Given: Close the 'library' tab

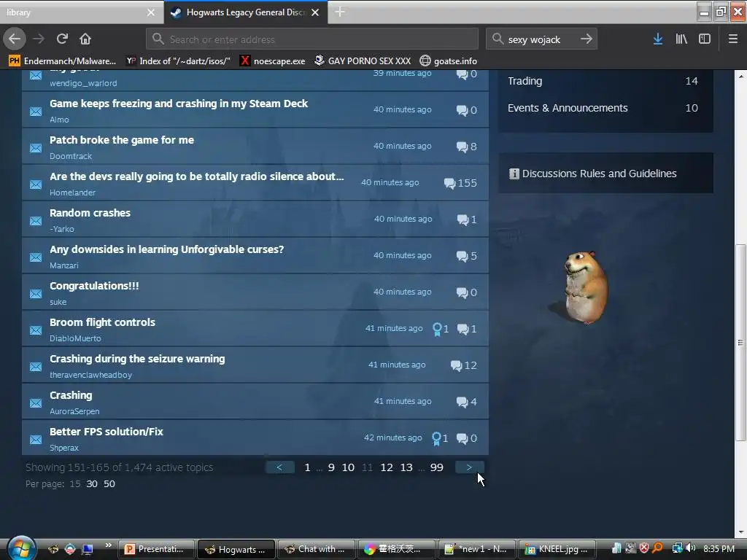Looking at the screenshot, I should (x=150, y=12).
